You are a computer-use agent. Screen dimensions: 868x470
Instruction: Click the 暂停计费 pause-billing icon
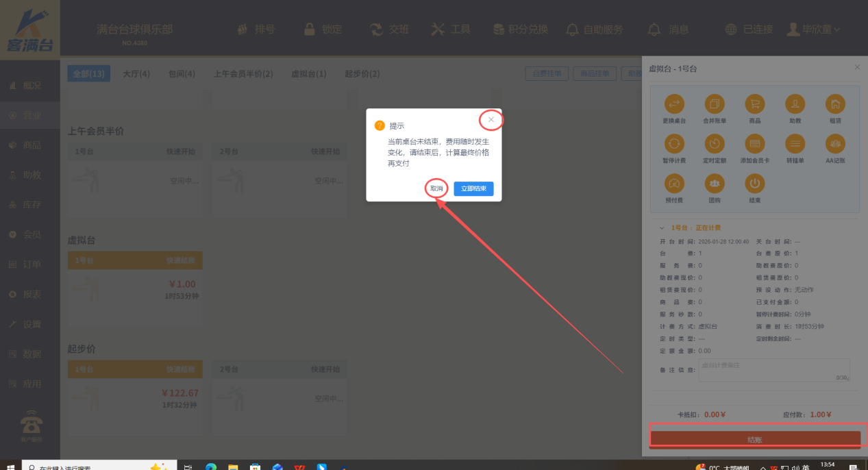[674, 144]
